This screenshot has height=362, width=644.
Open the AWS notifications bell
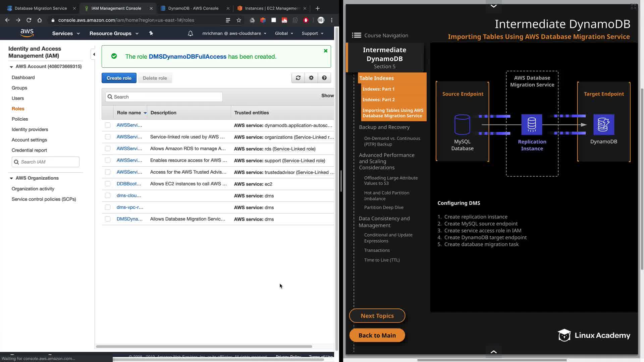click(x=190, y=34)
